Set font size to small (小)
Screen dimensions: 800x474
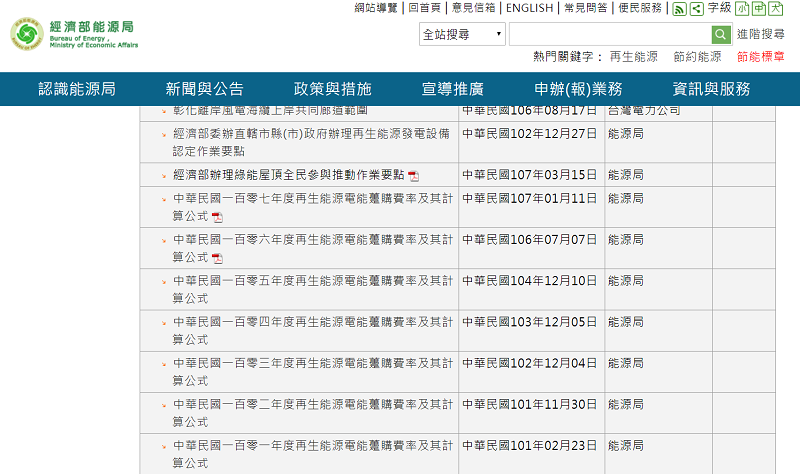[742, 9]
